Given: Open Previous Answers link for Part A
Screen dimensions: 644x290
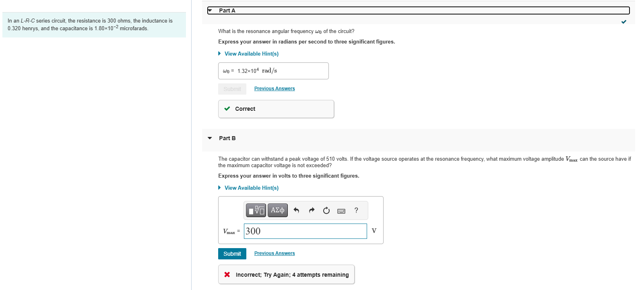Looking at the screenshot, I should pyautogui.click(x=275, y=89).
